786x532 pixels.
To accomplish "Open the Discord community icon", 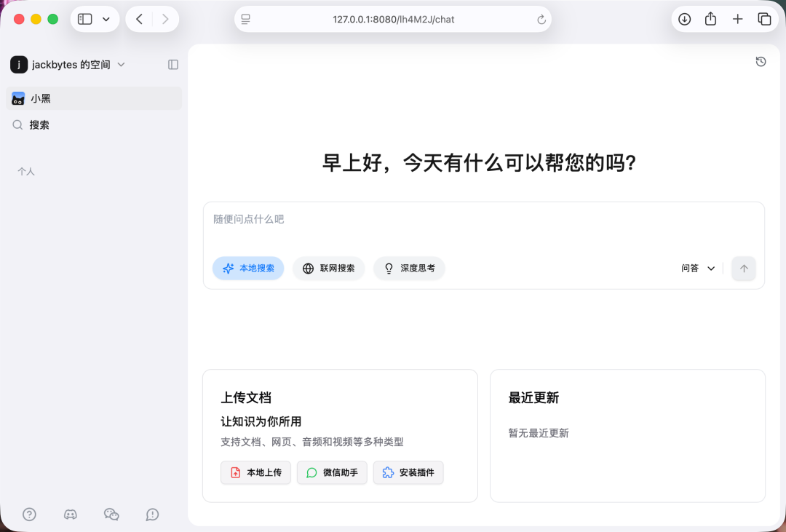I will 71,515.
